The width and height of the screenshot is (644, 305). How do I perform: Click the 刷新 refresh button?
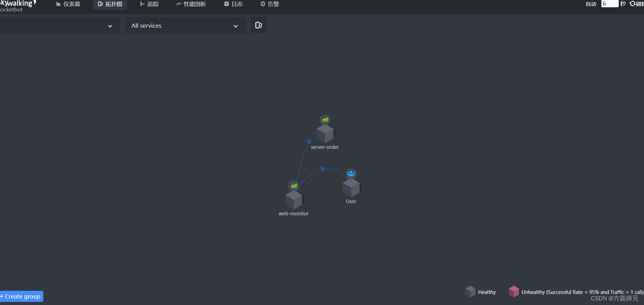(637, 4)
